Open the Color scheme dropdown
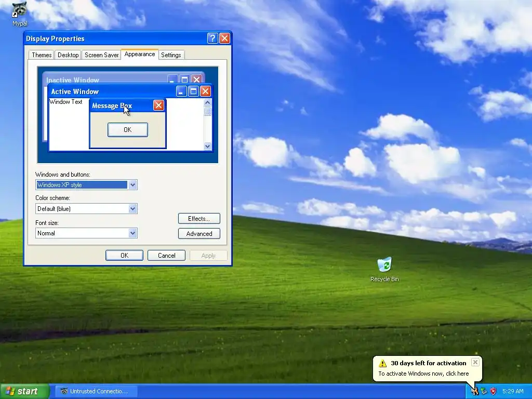This screenshot has width=532, height=399. coord(132,209)
